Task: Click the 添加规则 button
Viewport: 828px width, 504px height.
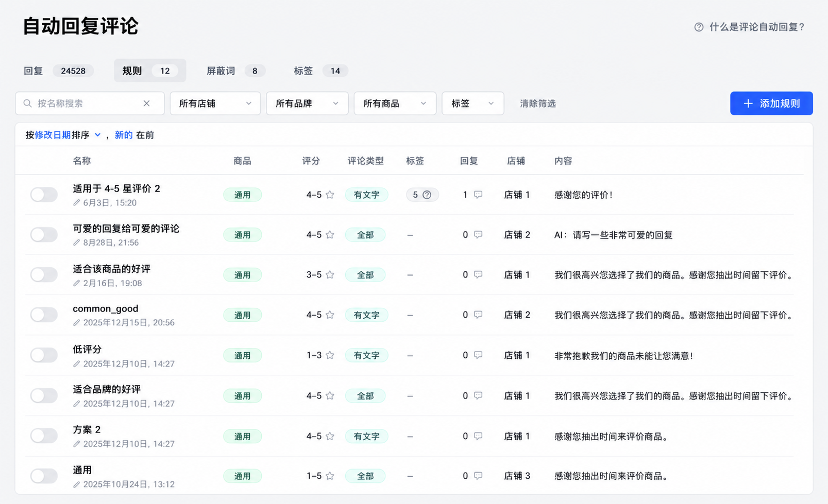Action: [x=771, y=103]
